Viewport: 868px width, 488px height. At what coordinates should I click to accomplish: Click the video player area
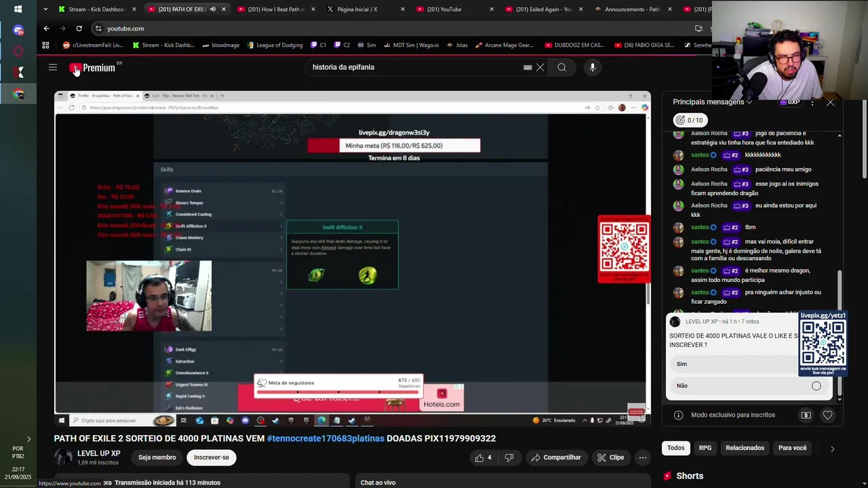tap(353, 258)
